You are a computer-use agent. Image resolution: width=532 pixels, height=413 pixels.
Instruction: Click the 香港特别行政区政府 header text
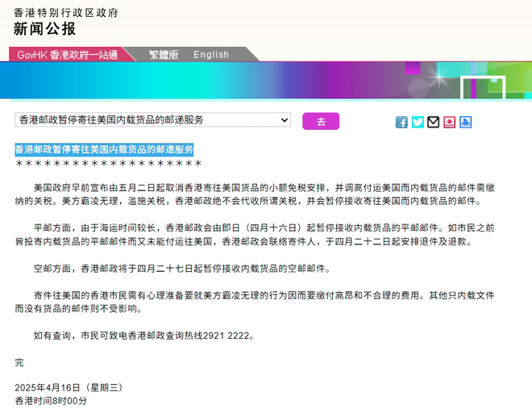(x=66, y=13)
